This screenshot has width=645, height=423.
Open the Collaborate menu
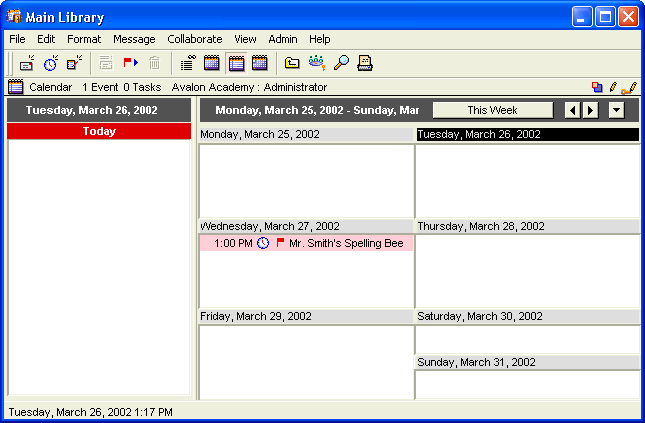(195, 39)
